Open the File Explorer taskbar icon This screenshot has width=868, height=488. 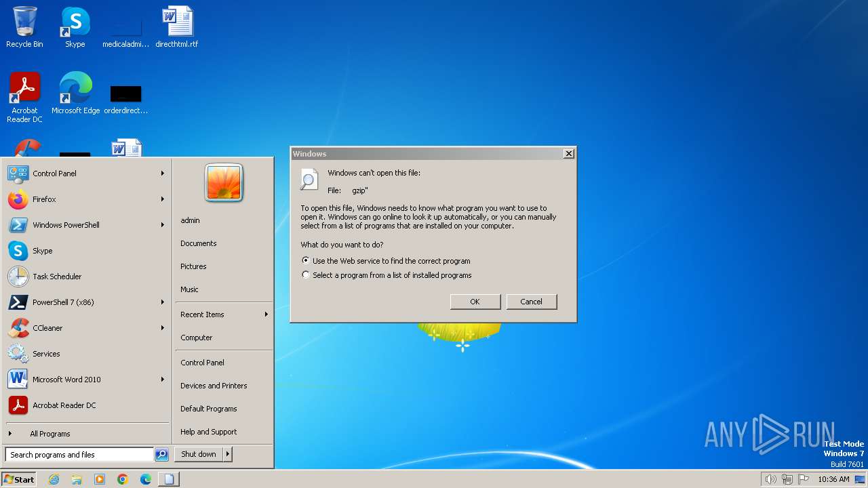click(77, 479)
